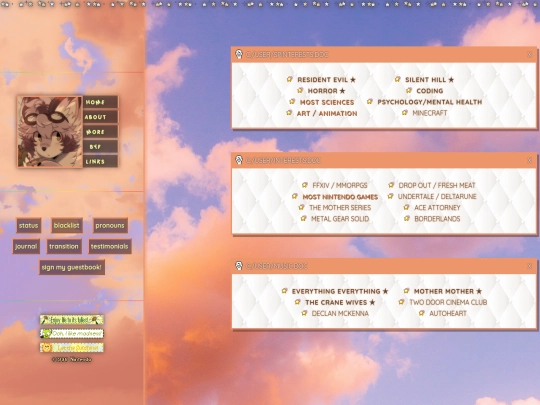Image resolution: width=540 pixels, height=405 pixels.
Task: Click the star bullet beside Silent Hill
Action: [x=397, y=79]
